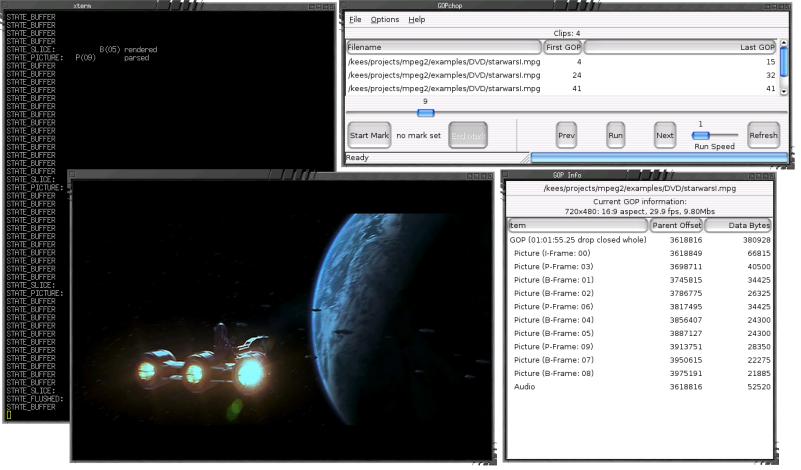Click the Item column header in GOP Info
Viewport: 801px width, 470px height.
(x=577, y=225)
